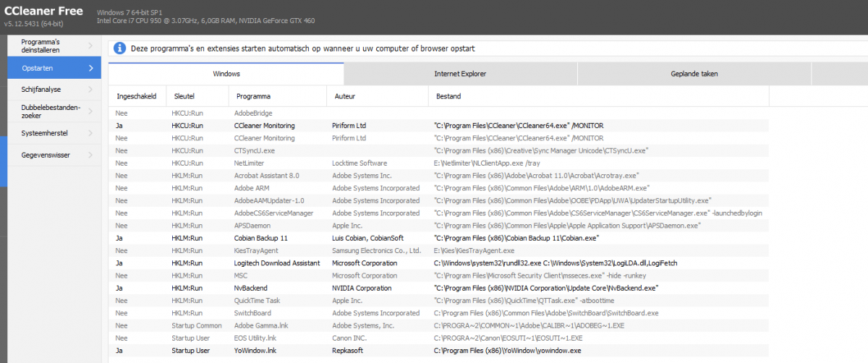Sort entries by the Auteur column
Screen dimensions: 868x363
[x=345, y=96]
